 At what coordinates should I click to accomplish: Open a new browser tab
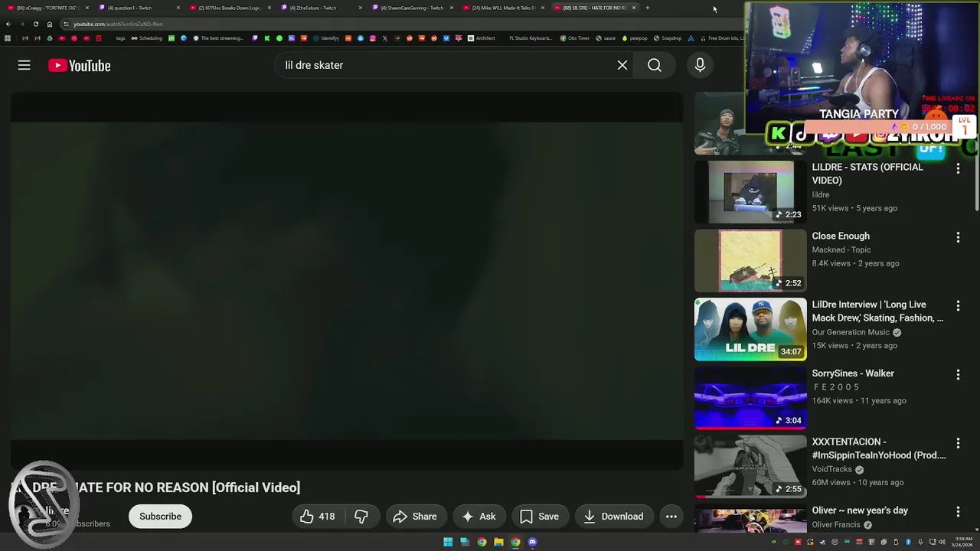(648, 8)
